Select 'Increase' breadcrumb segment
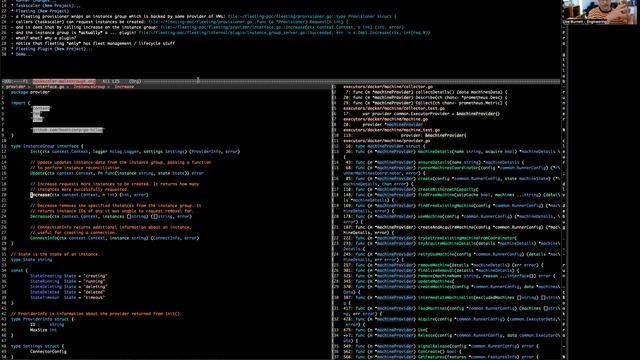The width and height of the screenshot is (640, 360). 124,87
